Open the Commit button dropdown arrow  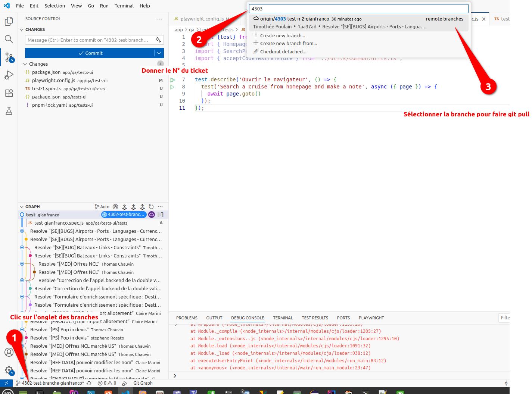click(x=159, y=53)
